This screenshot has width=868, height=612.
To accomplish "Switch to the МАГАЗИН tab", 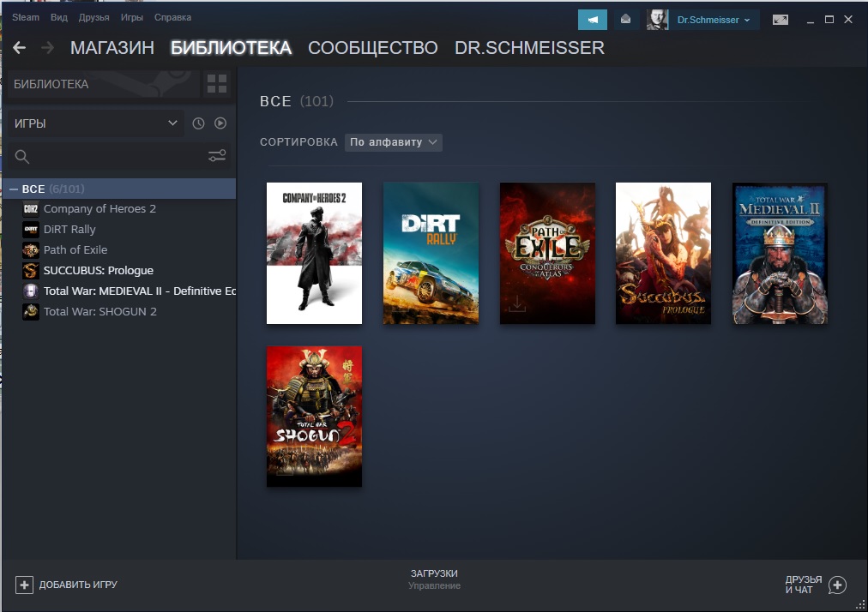I will tap(112, 48).
